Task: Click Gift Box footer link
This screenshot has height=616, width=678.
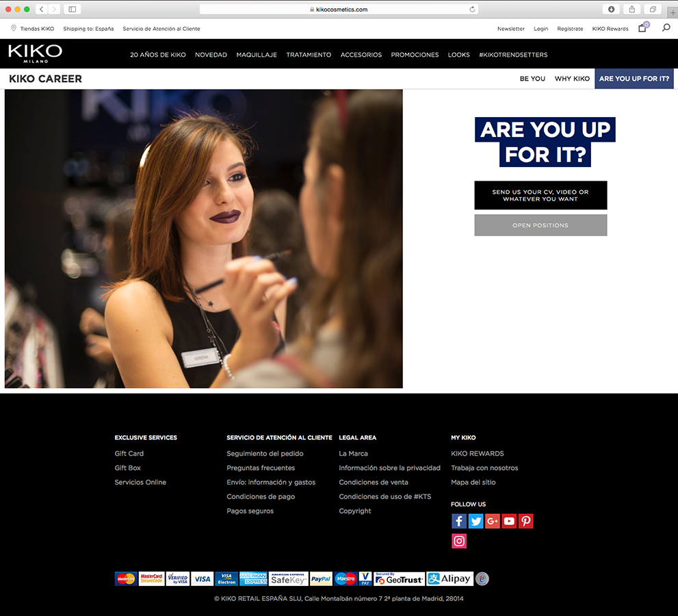Action: [x=127, y=467]
